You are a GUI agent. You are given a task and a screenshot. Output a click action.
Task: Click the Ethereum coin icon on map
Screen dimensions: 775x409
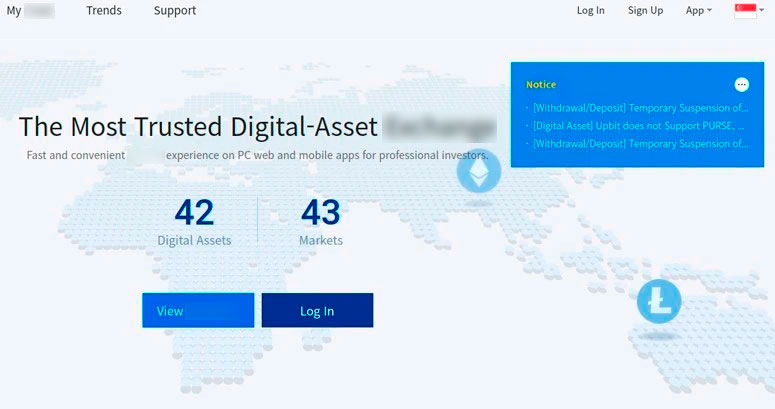click(x=478, y=175)
